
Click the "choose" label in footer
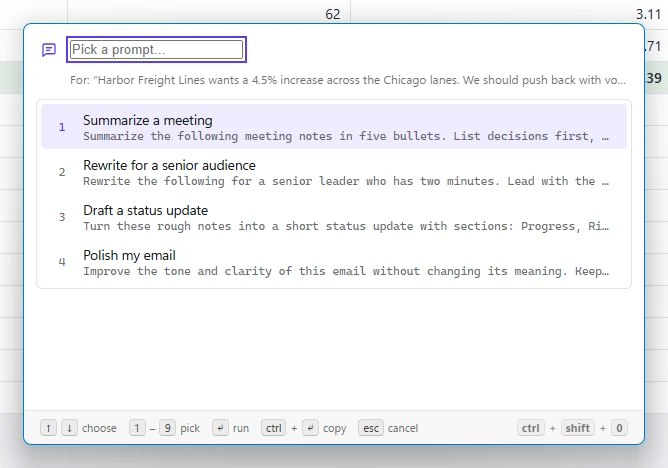point(99,428)
